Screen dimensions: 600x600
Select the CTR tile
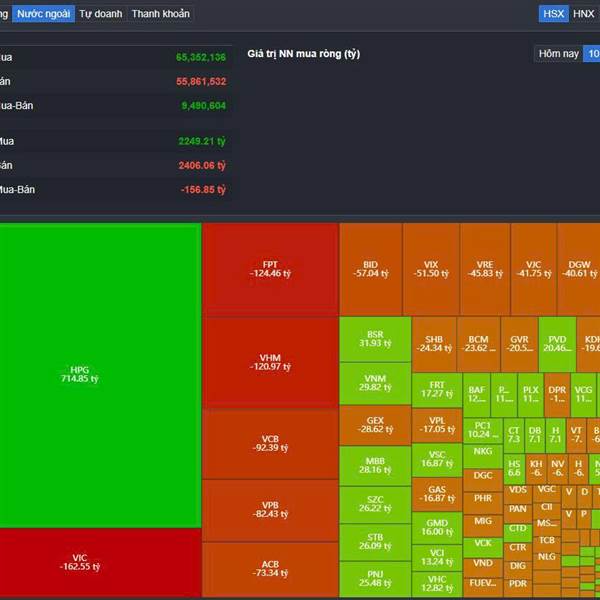(518, 552)
